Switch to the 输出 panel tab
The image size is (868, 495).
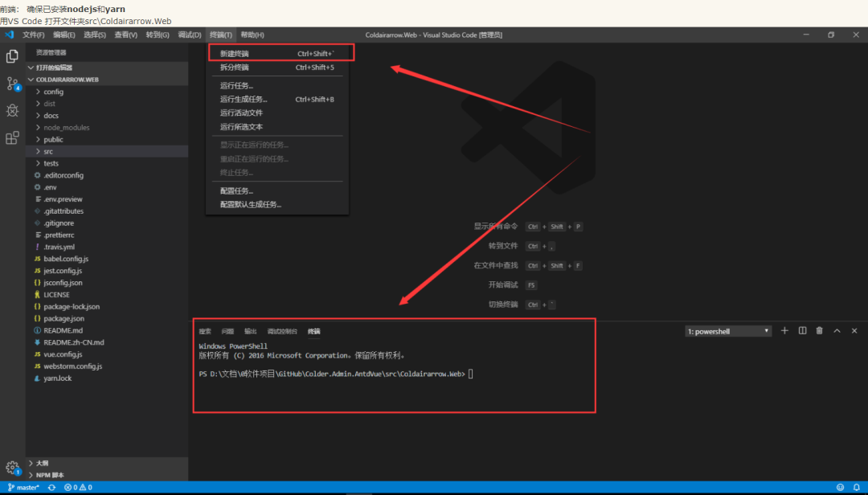251,331
